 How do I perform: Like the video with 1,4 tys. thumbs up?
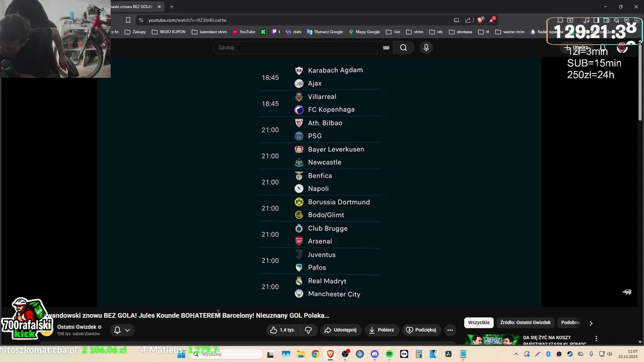283,330
